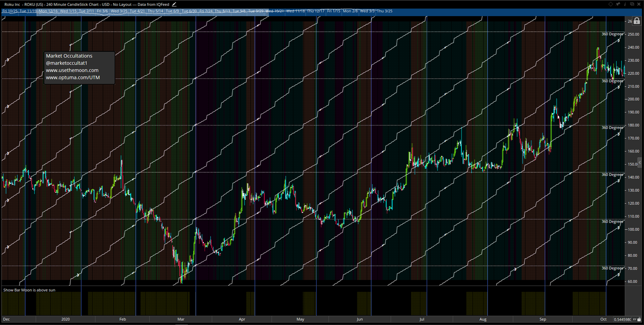Click the pencil edit icon beside the chart title
This screenshot has height=325, width=644.
pyautogui.click(x=174, y=4)
